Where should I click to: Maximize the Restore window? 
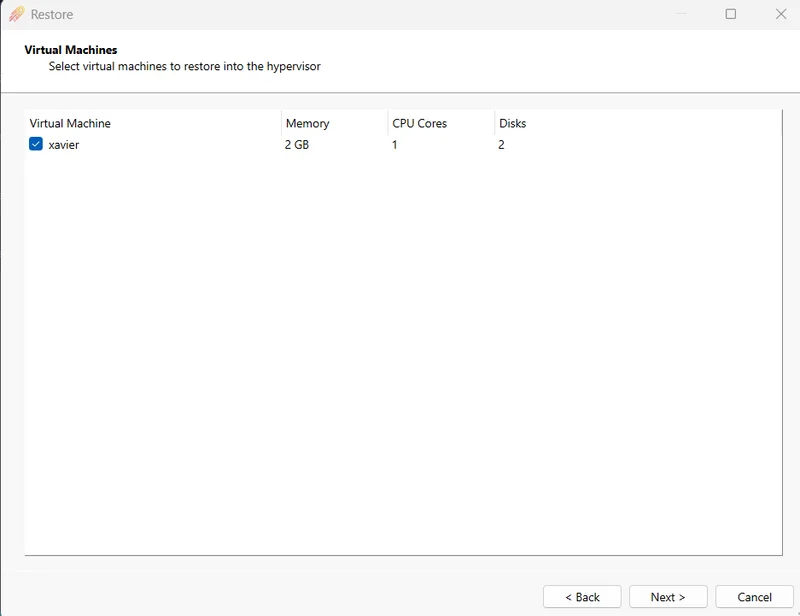click(731, 14)
